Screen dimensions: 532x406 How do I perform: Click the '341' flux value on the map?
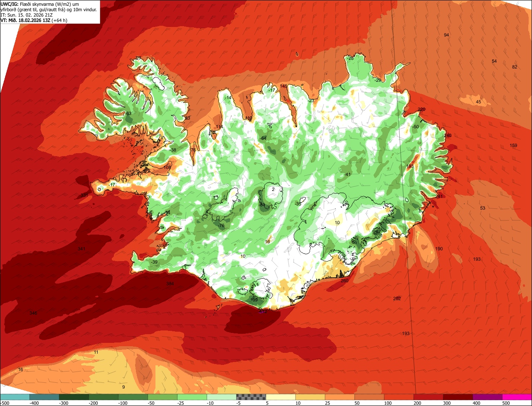(x=81, y=249)
